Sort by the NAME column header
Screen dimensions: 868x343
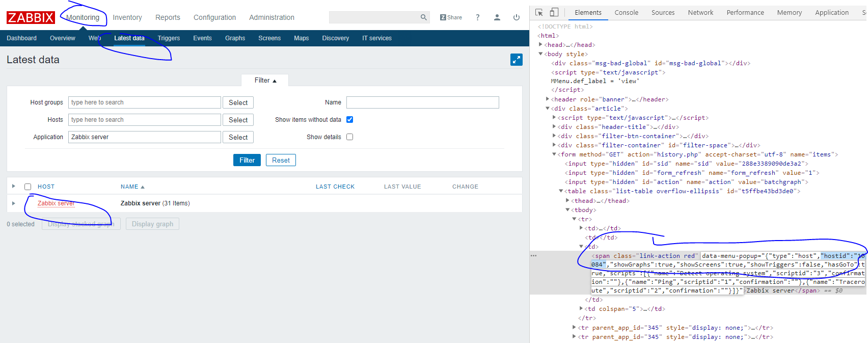(132, 187)
